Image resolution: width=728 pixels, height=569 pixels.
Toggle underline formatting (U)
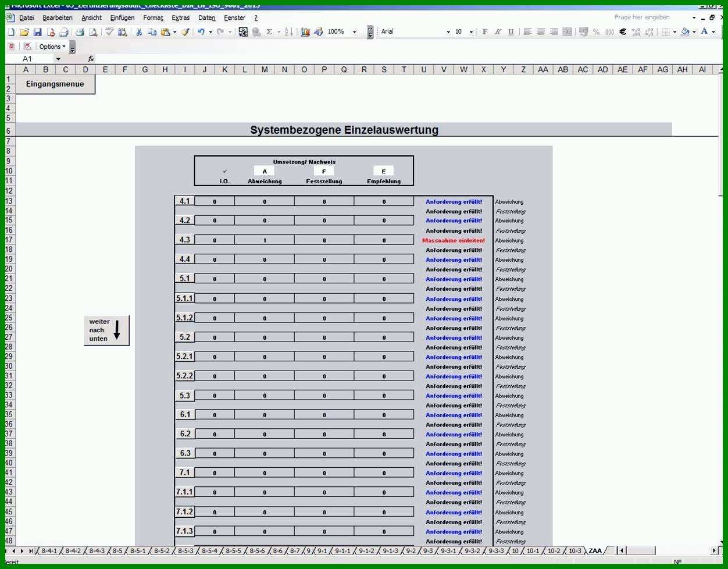coord(511,32)
